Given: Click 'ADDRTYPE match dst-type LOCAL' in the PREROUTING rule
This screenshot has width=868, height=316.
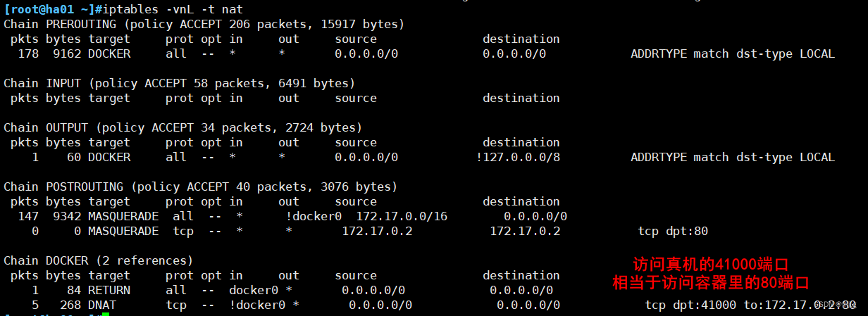Looking at the screenshot, I should click(733, 54).
